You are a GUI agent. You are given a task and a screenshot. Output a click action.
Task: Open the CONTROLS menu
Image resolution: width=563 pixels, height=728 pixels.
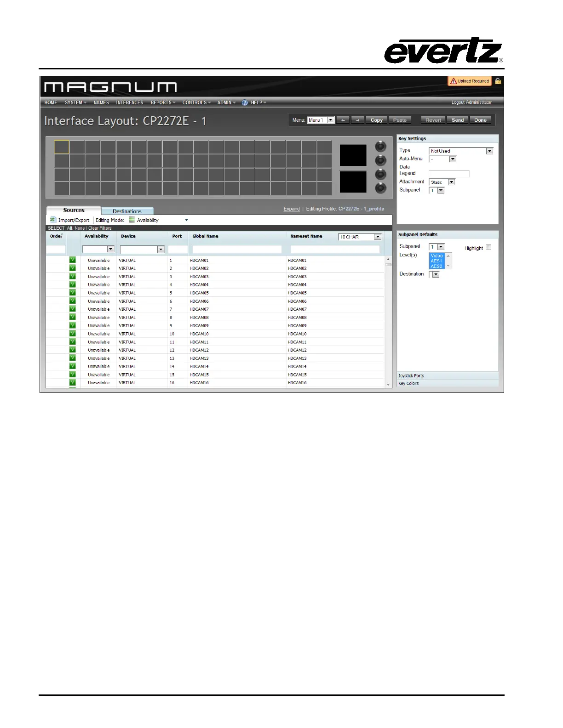(x=196, y=102)
